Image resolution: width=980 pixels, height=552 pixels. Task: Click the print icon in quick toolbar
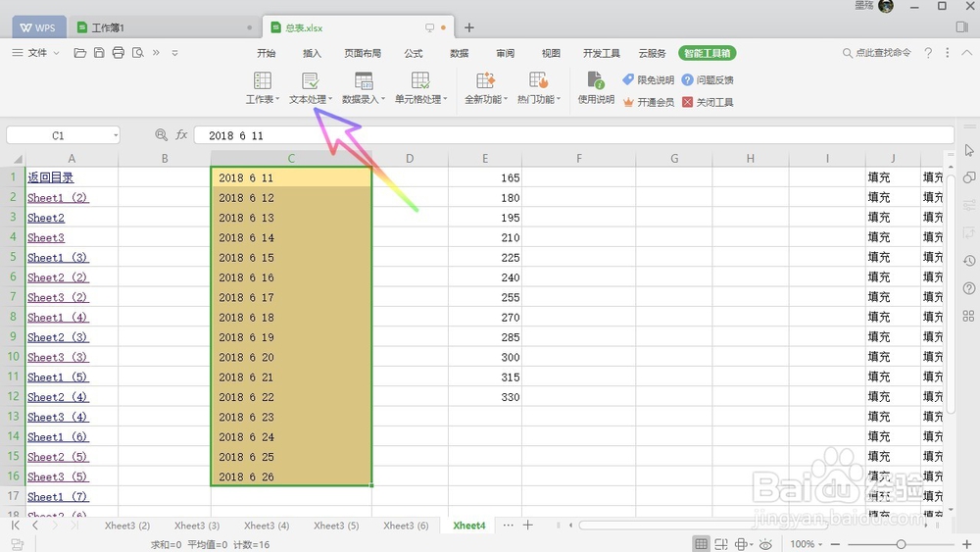[119, 53]
